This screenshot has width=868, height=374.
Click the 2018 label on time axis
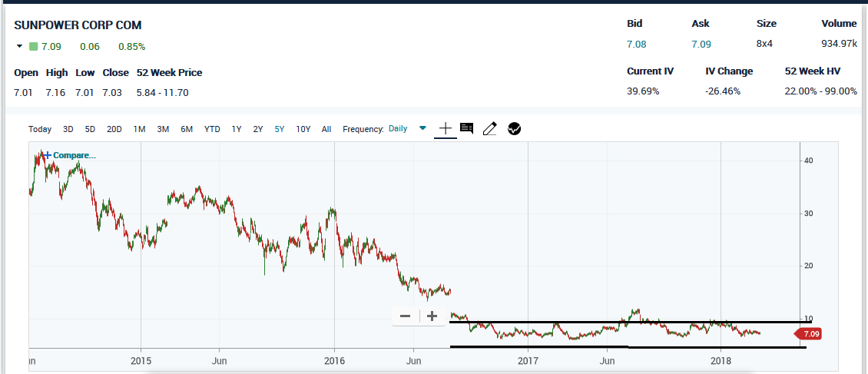tap(721, 360)
